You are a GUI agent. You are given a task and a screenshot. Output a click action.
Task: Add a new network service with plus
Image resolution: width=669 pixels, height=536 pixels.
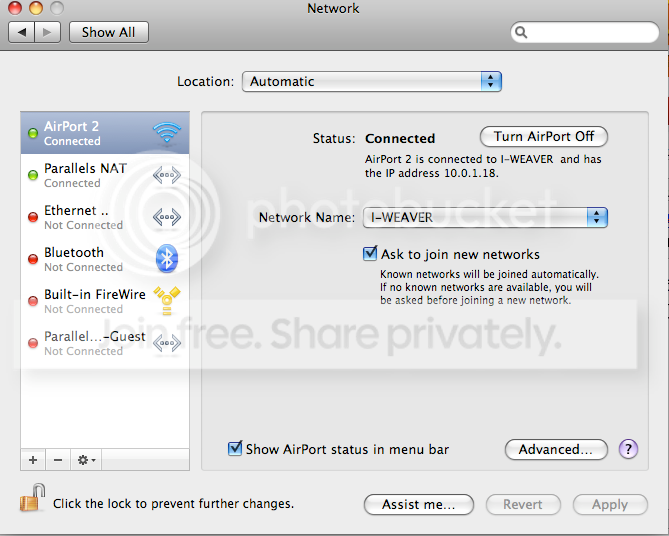[33, 460]
